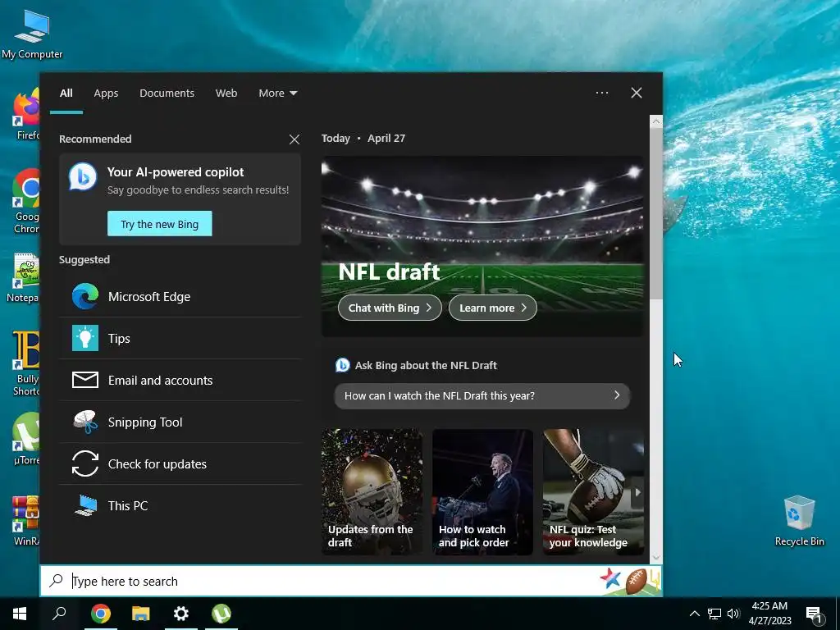Switch to the Documents tab
This screenshot has height=630, width=840.
pyautogui.click(x=167, y=93)
